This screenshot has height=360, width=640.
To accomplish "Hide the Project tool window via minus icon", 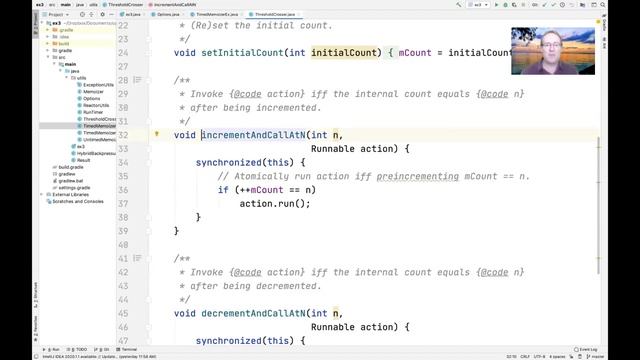I will click(x=111, y=14).
